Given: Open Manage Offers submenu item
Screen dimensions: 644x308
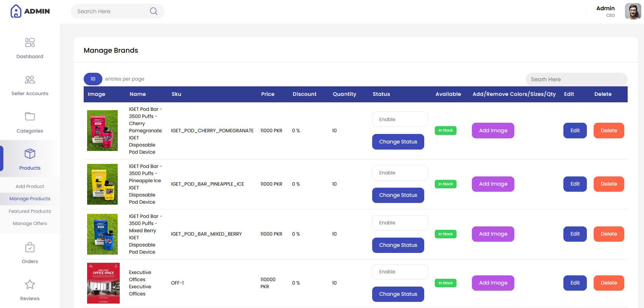Looking at the screenshot, I should coord(30,223).
